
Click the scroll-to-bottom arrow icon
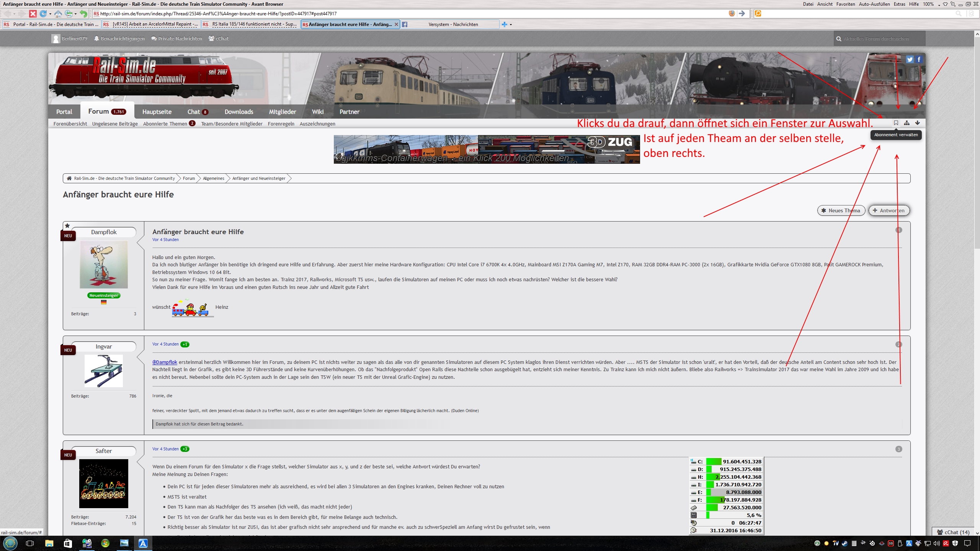(x=917, y=123)
